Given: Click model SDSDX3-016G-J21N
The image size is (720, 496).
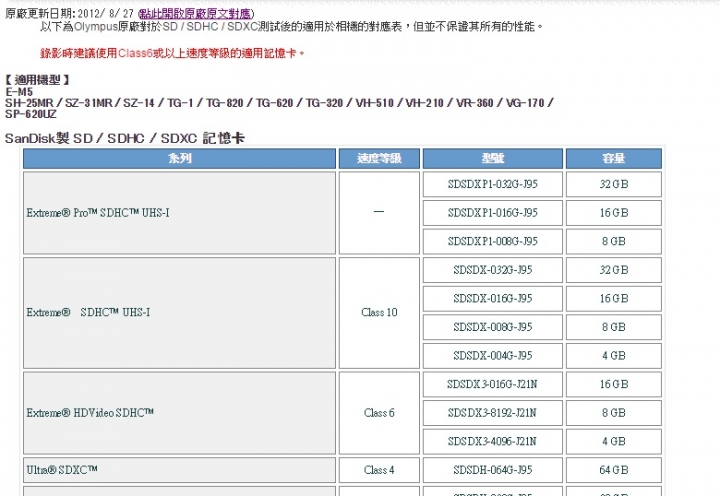Looking at the screenshot, I should click(493, 384).
